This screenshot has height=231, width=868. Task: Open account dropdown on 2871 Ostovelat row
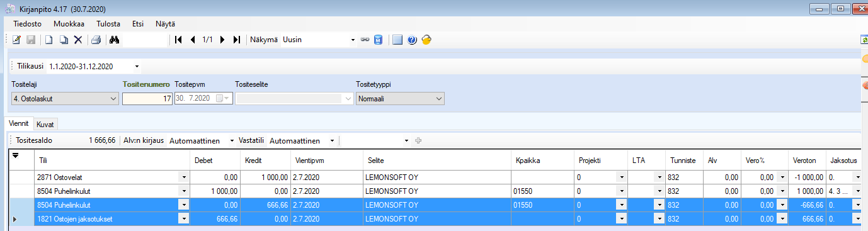pyautogui.click(x=184, y=178)
